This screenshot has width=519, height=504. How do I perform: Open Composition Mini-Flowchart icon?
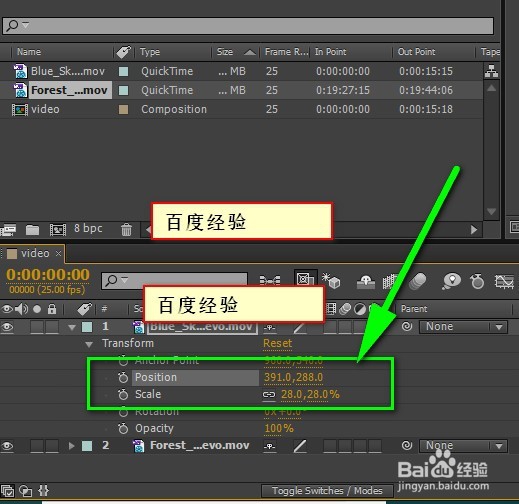[x=270, y=280]
